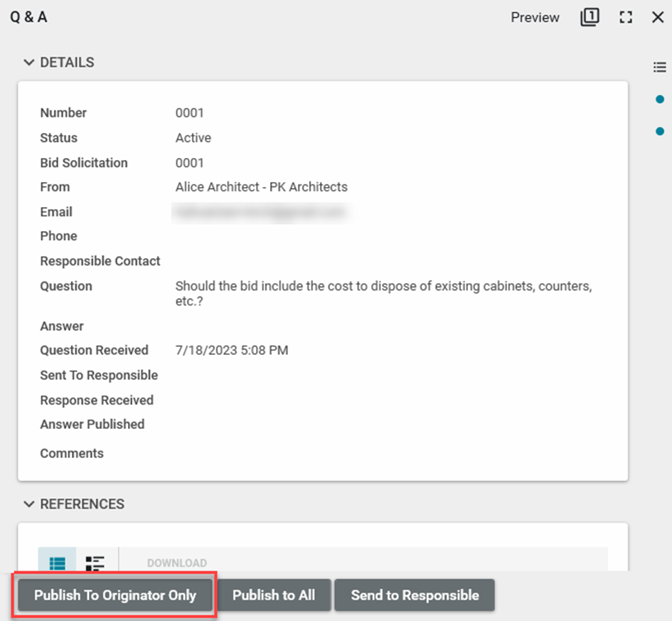
Task: Close the Q & A panel
Action: click(x=658, y=18)
